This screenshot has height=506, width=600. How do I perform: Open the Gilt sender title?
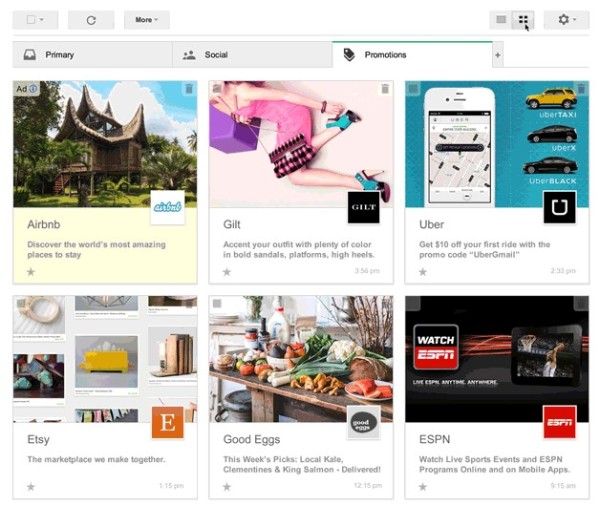232,224
